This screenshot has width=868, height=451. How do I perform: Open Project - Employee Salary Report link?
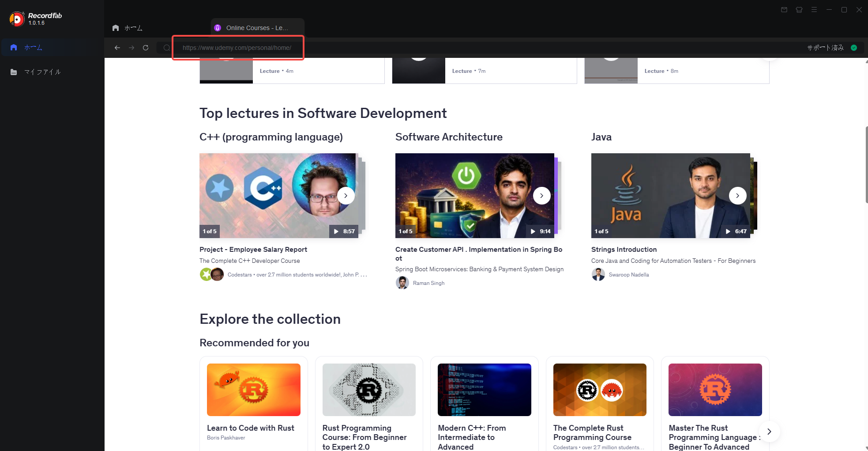click(253, 250)
